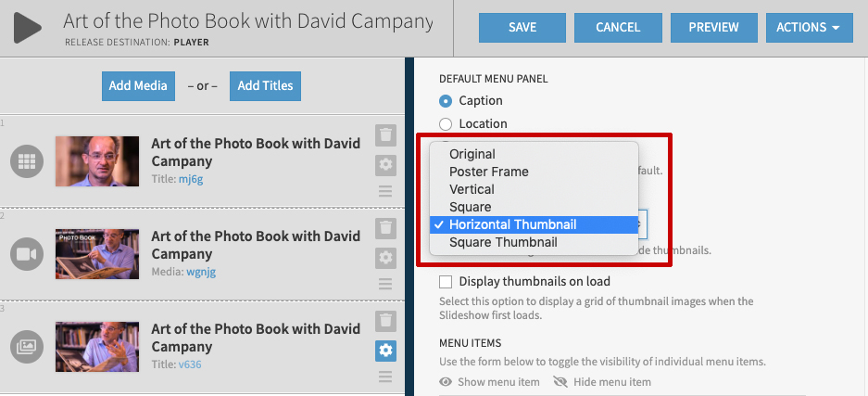Click drag handle icon on first item
868x396 pixels.
[385, 192]
